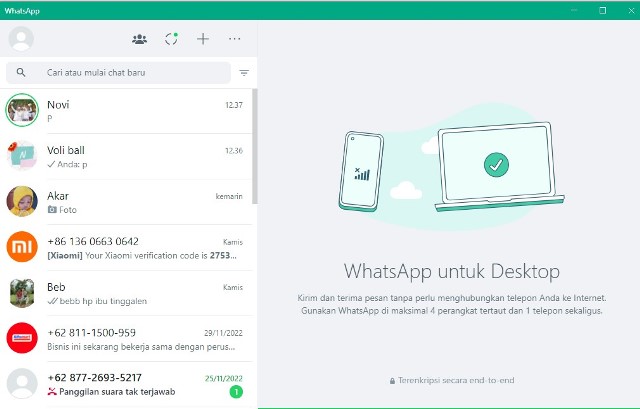Open Akar's profile photo
The height and width of the screenshot is (409, 640).
pyautogui.click(x=22, y=201)
